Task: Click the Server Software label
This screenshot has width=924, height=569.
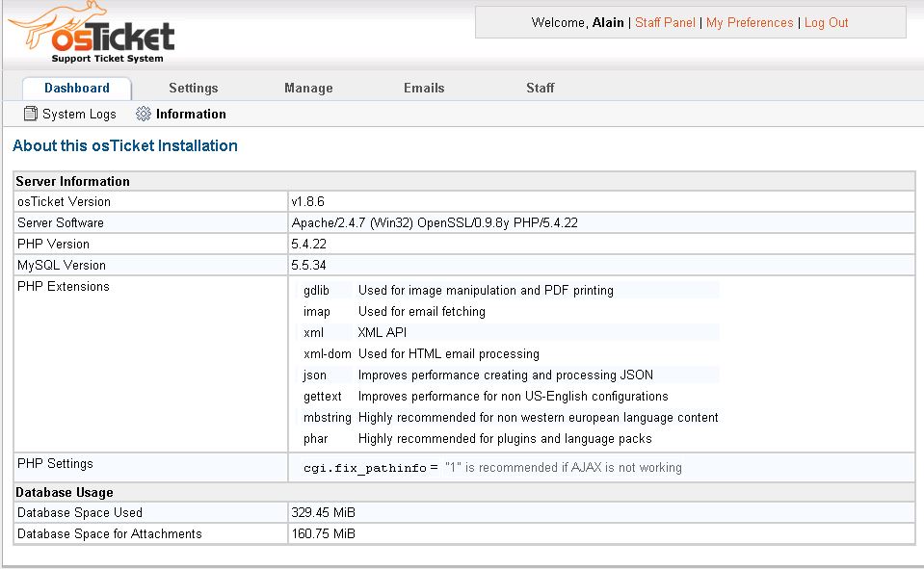Action: tap(60, 222)
